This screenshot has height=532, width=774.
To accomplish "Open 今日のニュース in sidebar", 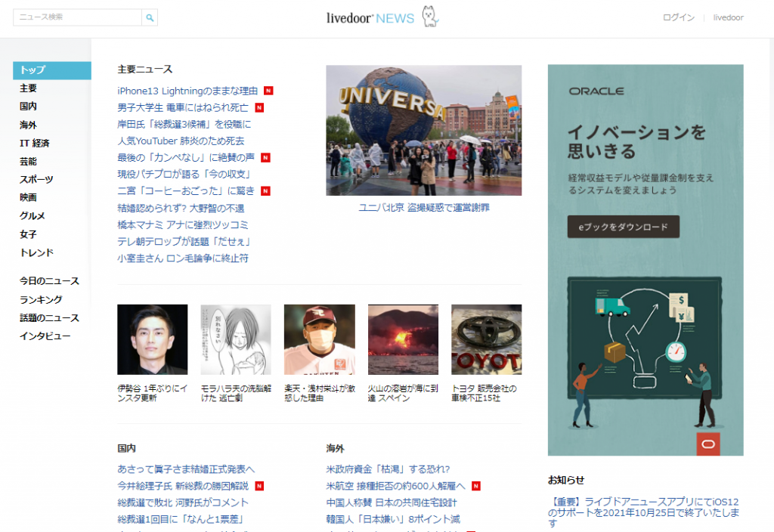I will click(49, 281).
